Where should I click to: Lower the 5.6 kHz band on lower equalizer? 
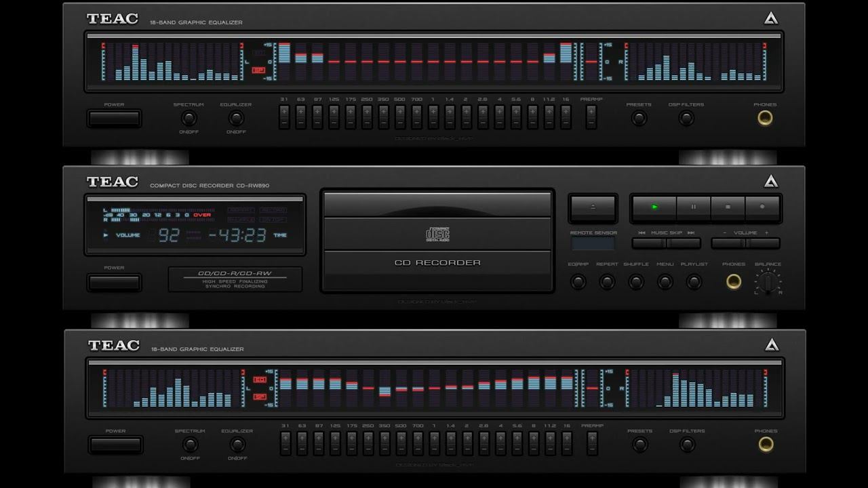coord(517,449)
